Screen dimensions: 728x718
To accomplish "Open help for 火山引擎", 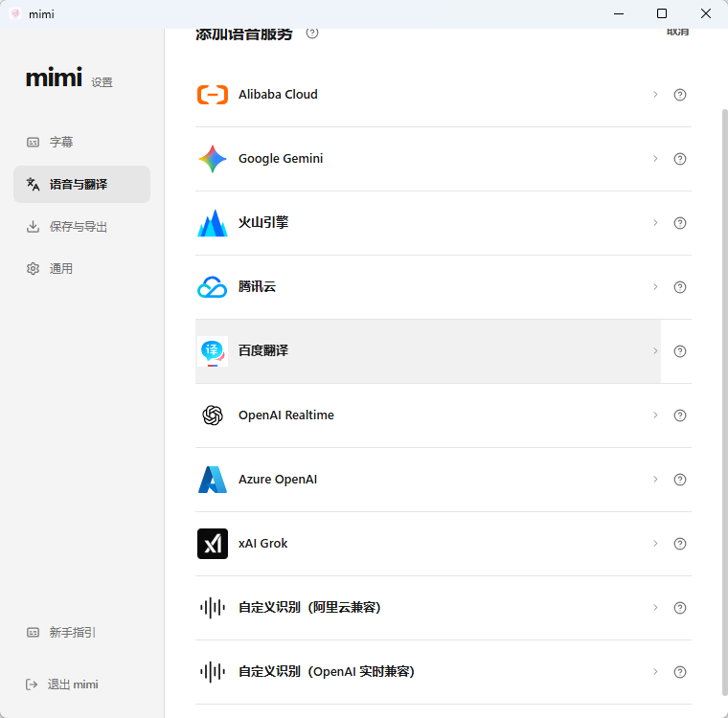I will coord(680,223).
